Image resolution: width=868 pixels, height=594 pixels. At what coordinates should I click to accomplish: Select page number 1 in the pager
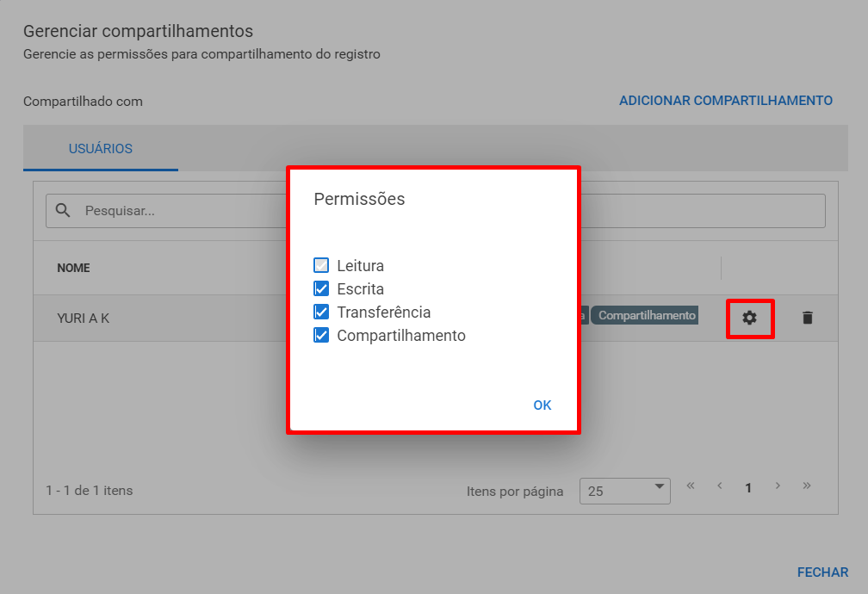coord(748,488)
